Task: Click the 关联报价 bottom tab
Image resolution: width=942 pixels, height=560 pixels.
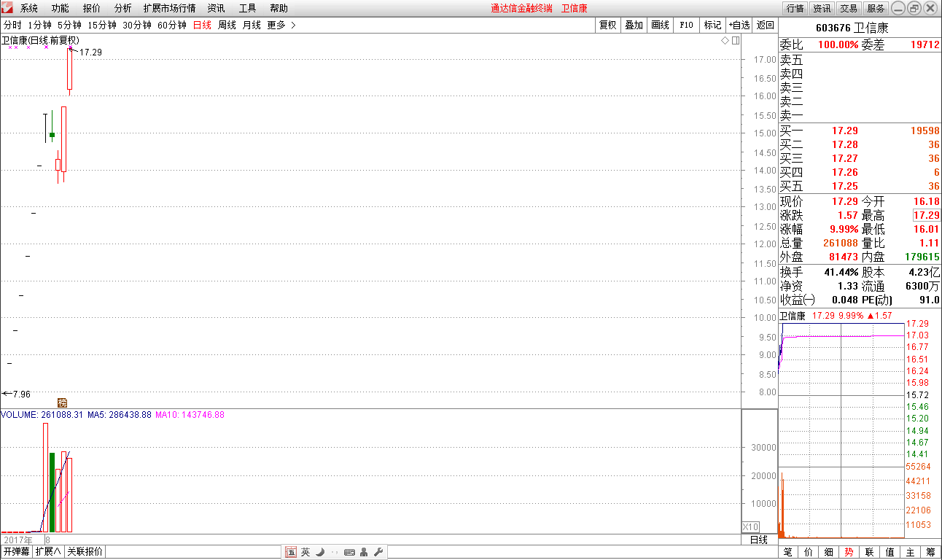Action: pos(85,552)
